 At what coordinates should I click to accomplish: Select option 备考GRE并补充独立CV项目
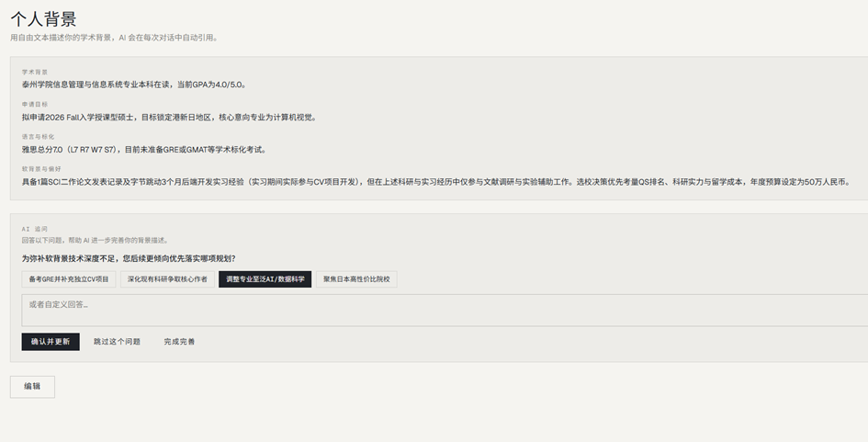coord(69,279)
